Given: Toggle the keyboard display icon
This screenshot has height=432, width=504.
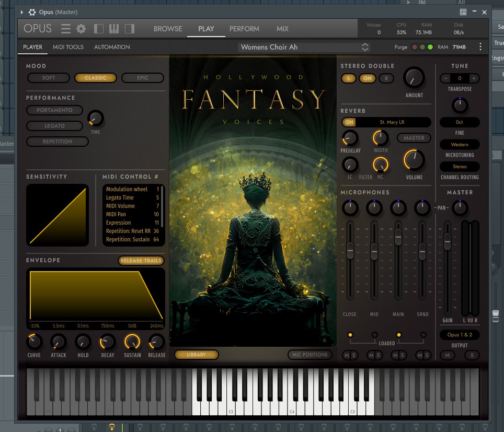Looking at the screenshot, I should (114, 29).
